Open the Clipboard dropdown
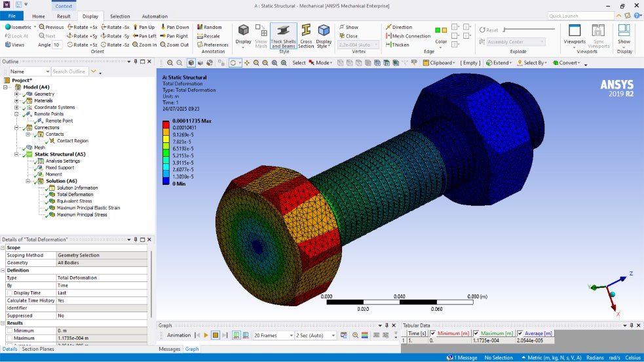The height and width of the screenshot is (362, 644). (439, 63)
